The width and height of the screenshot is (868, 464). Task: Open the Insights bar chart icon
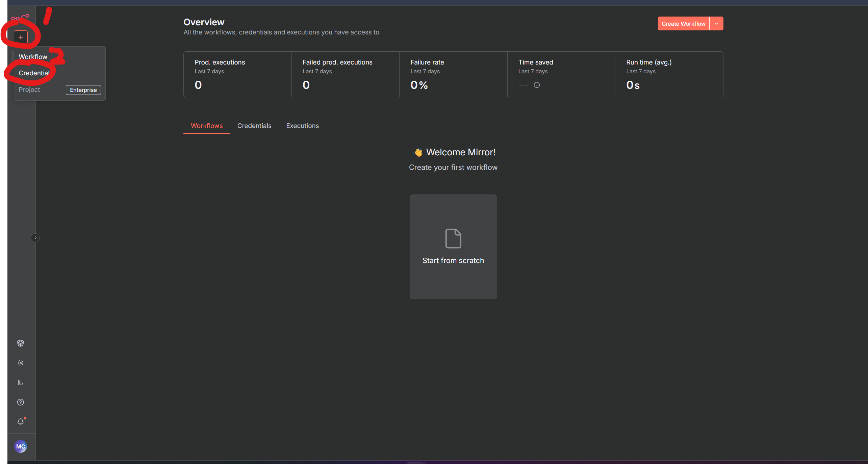click(21, 382)
